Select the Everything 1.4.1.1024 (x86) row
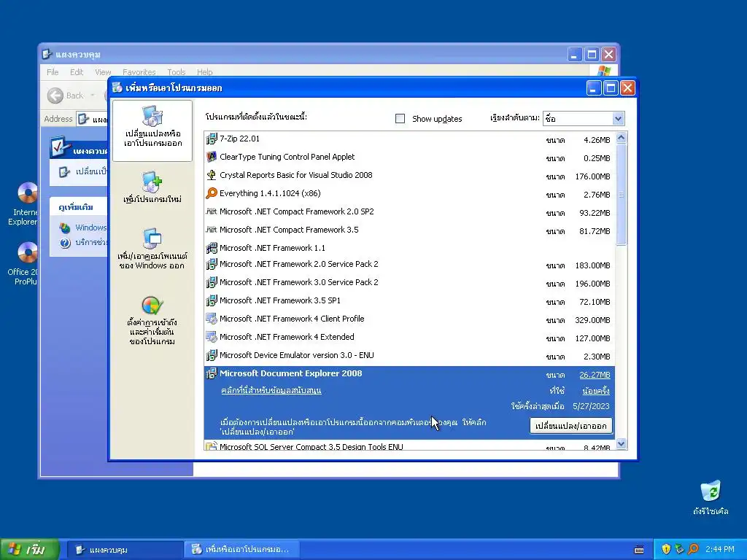 (x=410, y=193)
